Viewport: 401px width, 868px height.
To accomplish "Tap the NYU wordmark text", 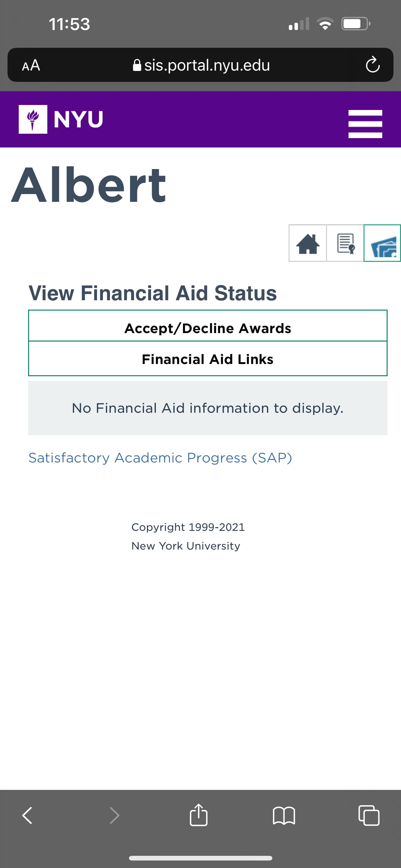I will [78, 119].
